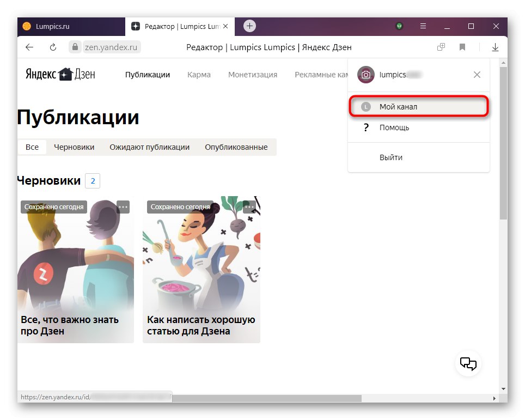Open the browser hamburger menu

pyautogui.click(x=423, y=26)
